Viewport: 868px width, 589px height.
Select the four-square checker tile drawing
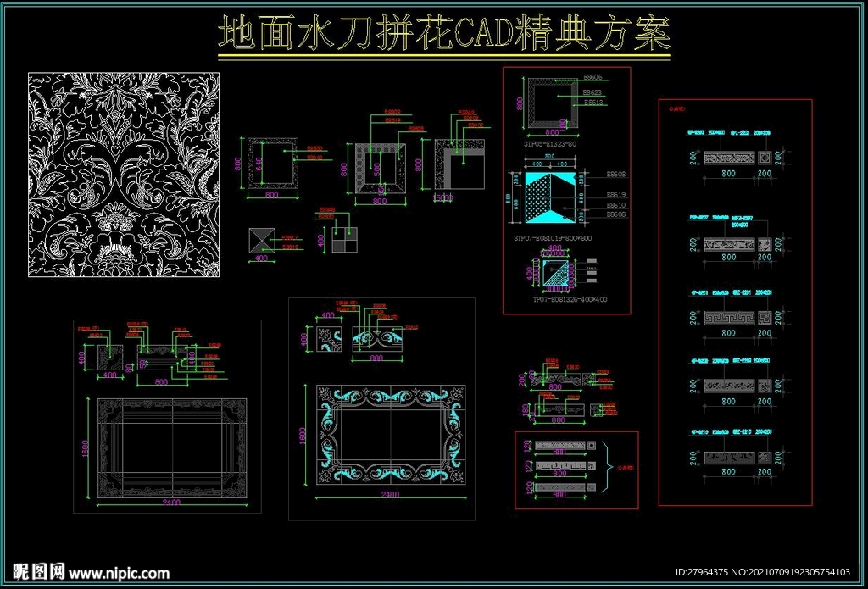(345, 239)
